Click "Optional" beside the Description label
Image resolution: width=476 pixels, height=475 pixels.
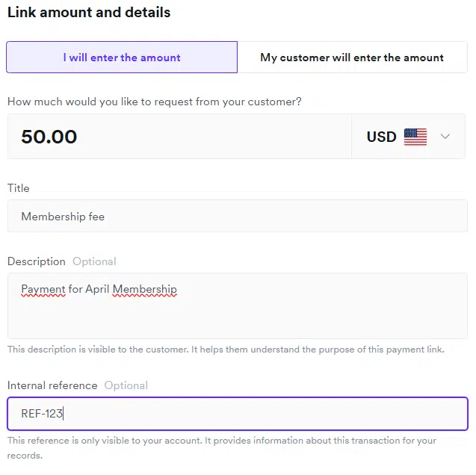coord(94,261)
